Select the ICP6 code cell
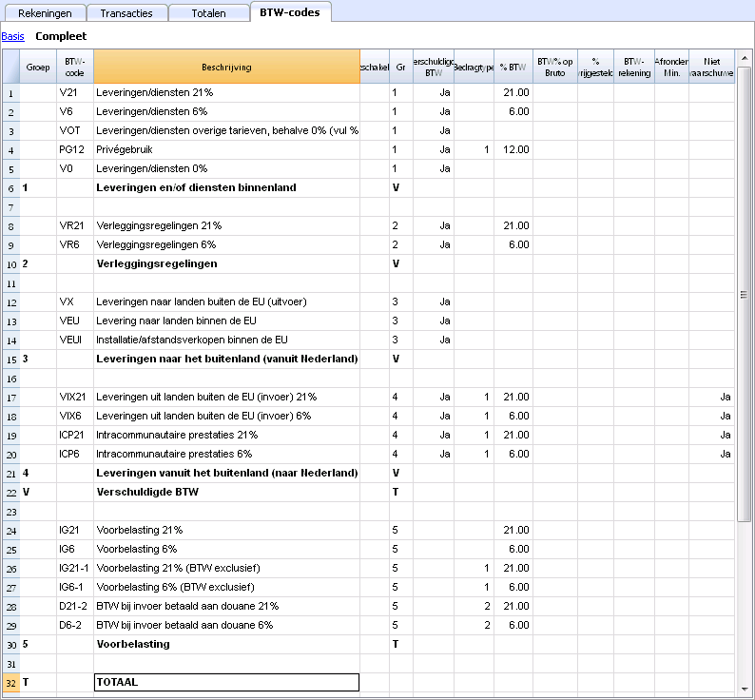The width and height of the screenshot is (755, 700). [x=74, y=454]
